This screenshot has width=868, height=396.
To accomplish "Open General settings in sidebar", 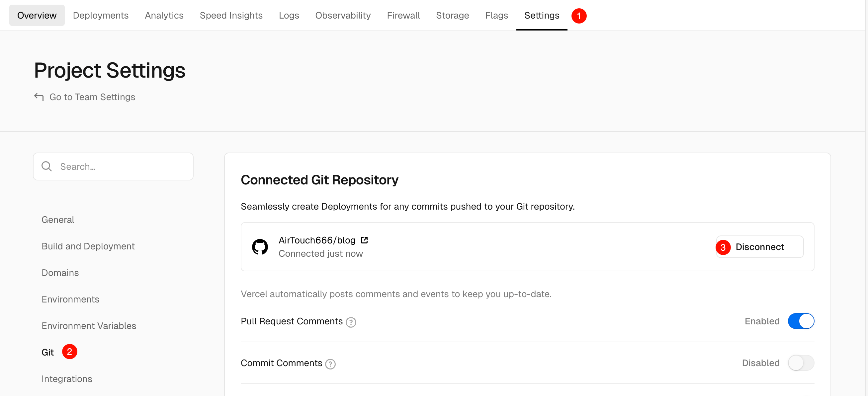I will (x=58, y=220).
